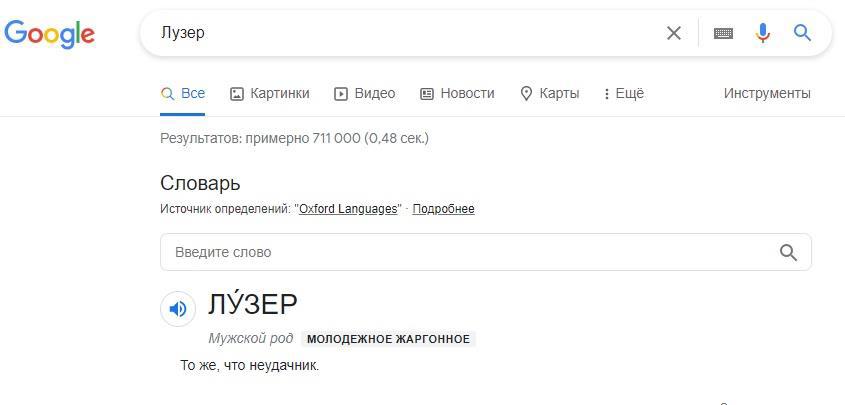Play pronunciation of ЛУЗЕР speaker icon
The width and height of the screenshot is (845, 405).
pos(178,309)
